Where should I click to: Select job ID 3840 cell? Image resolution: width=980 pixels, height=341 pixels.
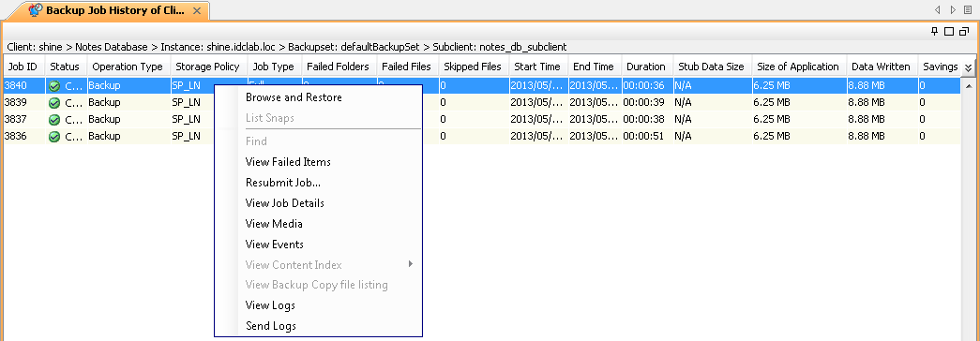coord(23,85)
